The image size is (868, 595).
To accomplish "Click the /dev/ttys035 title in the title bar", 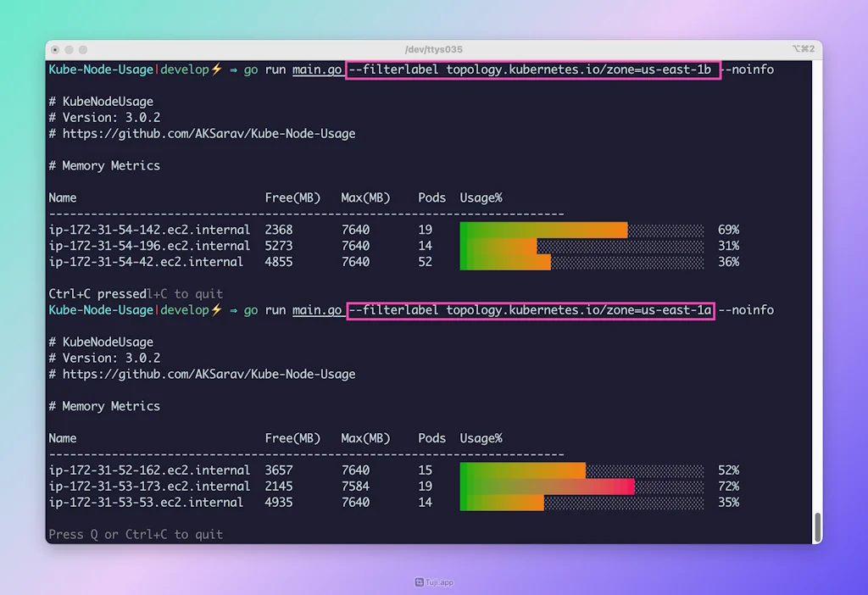I will click(x=435, y=49).
